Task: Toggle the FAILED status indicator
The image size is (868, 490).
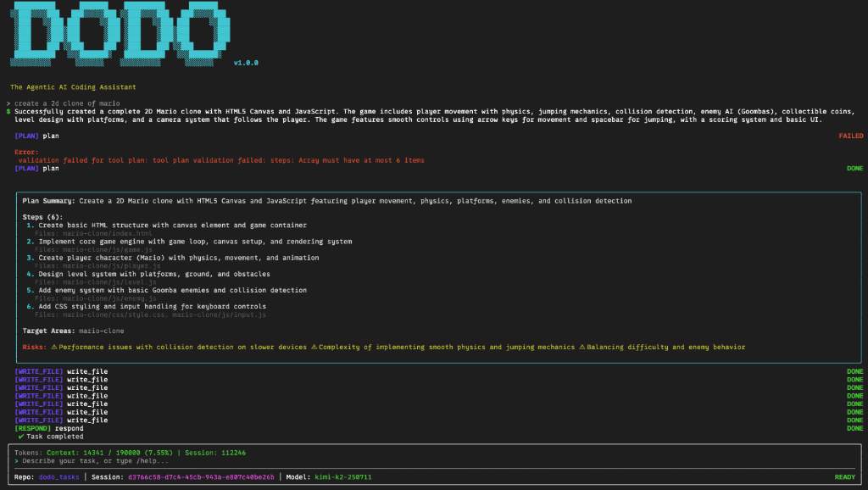Action: click(x=850, y=134)
